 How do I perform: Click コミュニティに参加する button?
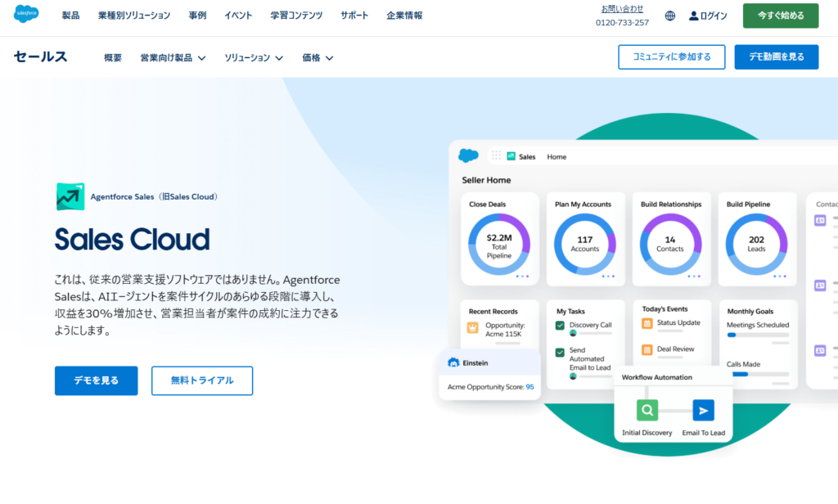point(671,56)
